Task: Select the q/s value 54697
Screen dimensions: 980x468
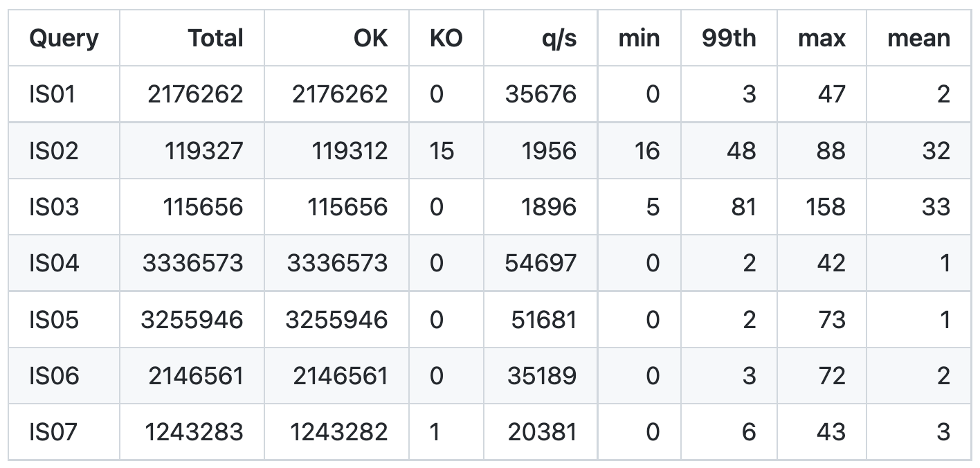Action: click(x=541, y=263)
